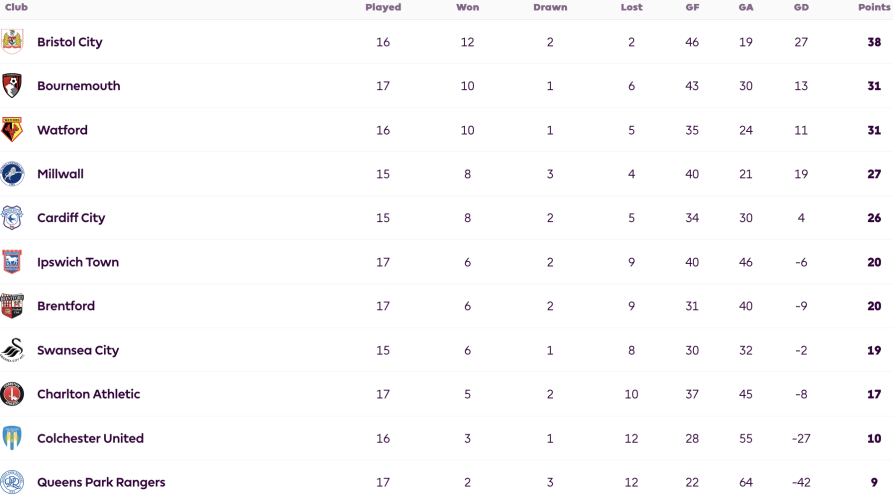Image resolution: width=893 pixels, height=500 pixels.
Task: Go to the Charlton Athletic club page
Action: [88, 394]
